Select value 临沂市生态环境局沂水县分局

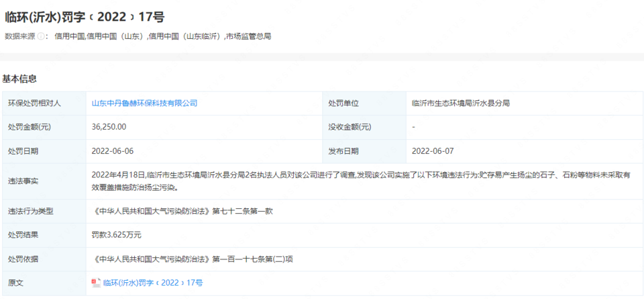[461, 103]
